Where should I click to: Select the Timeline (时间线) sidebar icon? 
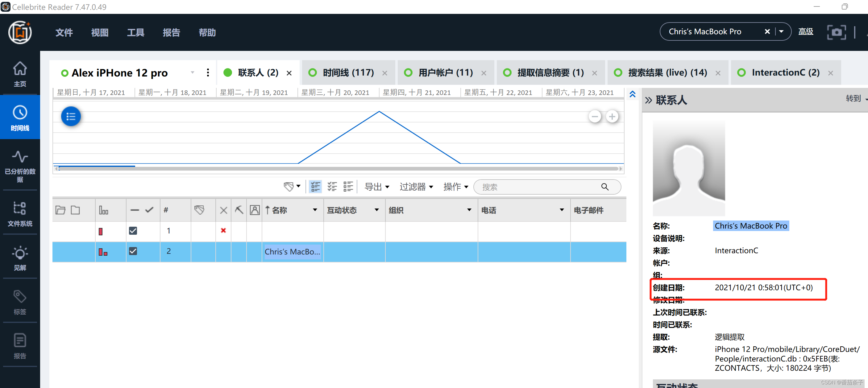point(20,118)
